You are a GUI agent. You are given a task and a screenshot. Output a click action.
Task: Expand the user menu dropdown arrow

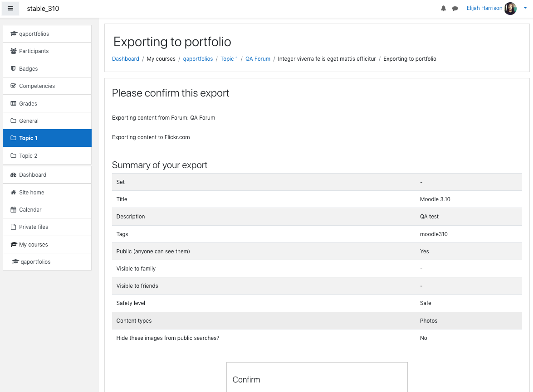pyautogui.click(x=525, y=8)
